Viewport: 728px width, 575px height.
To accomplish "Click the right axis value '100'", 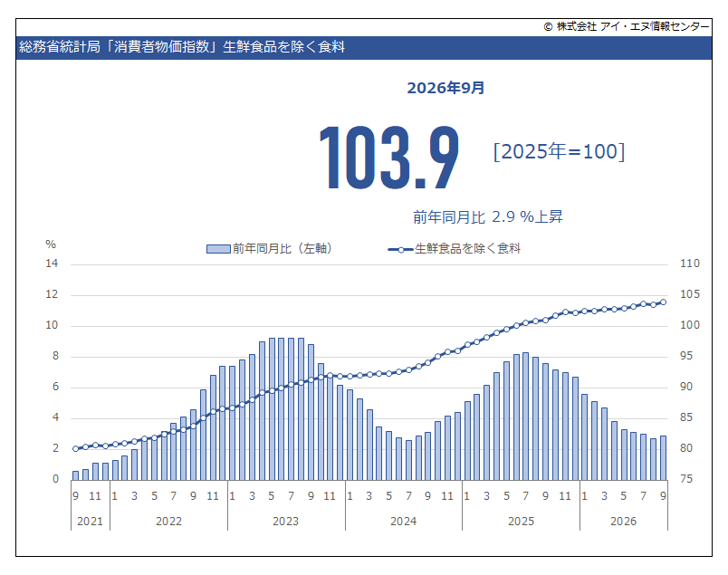I will point(690,325).
